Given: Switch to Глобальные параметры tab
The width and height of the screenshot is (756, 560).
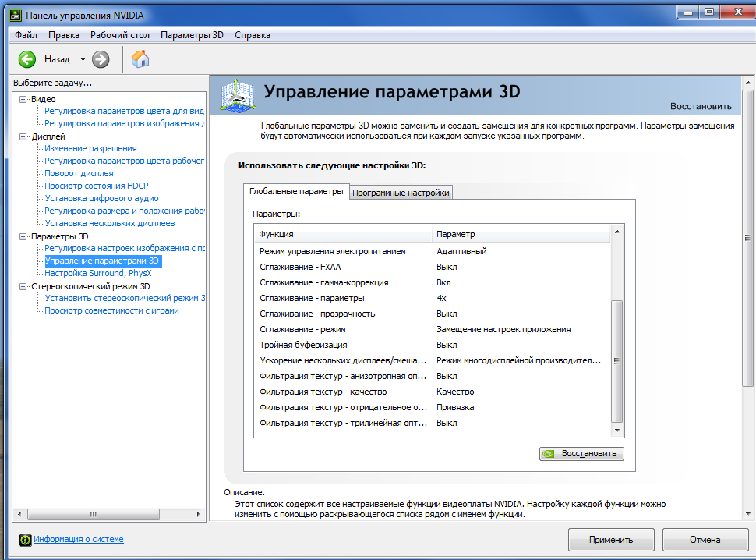Looking at the screenshot, I should [296, 192].
